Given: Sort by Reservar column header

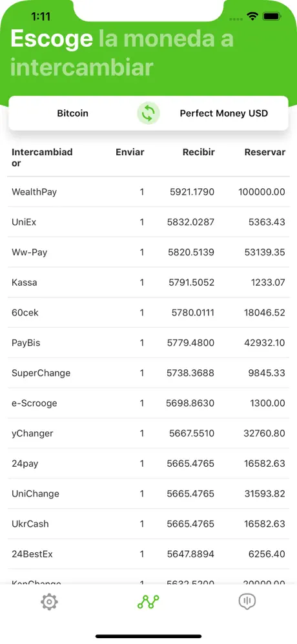Looking at the screenshot, I should [265, 152].
